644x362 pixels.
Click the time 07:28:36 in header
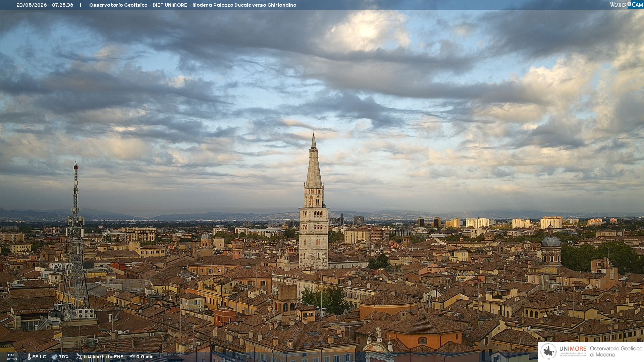click(63, 5)
